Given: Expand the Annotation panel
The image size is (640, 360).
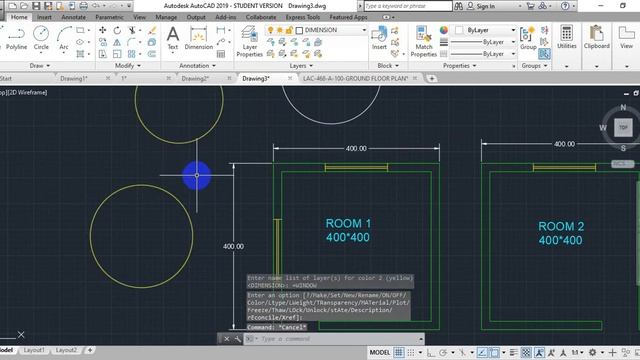Looking at the screenshot, I should pos(198,65).
